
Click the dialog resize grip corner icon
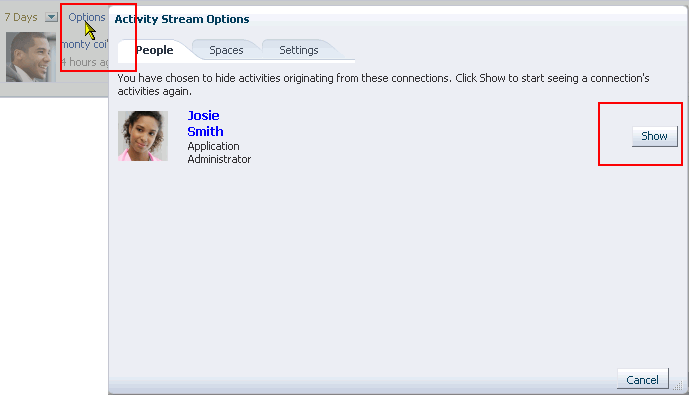point(678,385)
